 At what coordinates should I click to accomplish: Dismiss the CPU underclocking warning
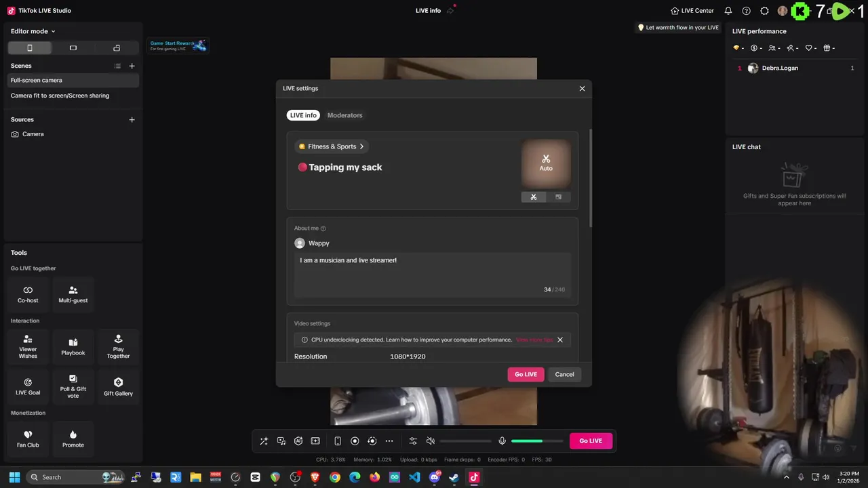pos(560,340)
